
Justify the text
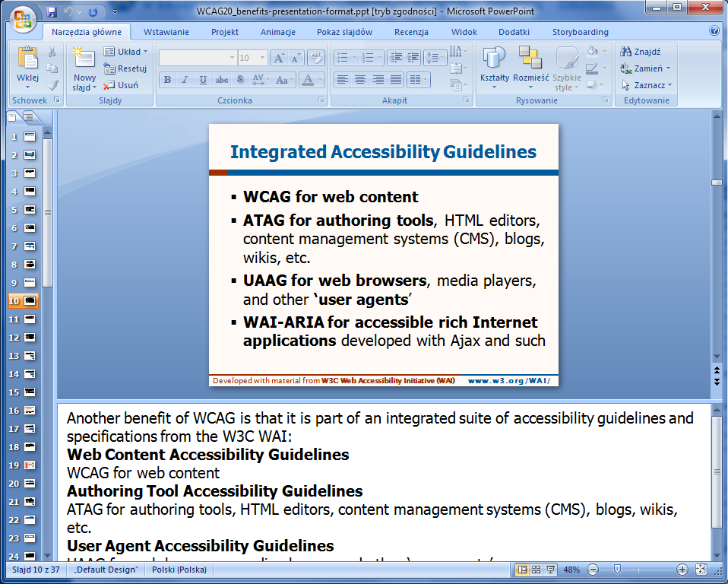click(x=396, y=80)
